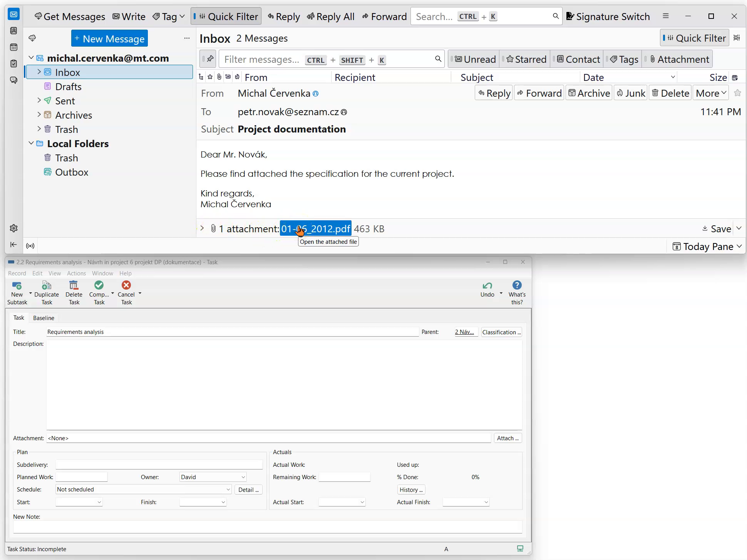Click the Duplicate Task icon
Image resolution: width=747 pixels, height=560 pixels.
point(46,285)
